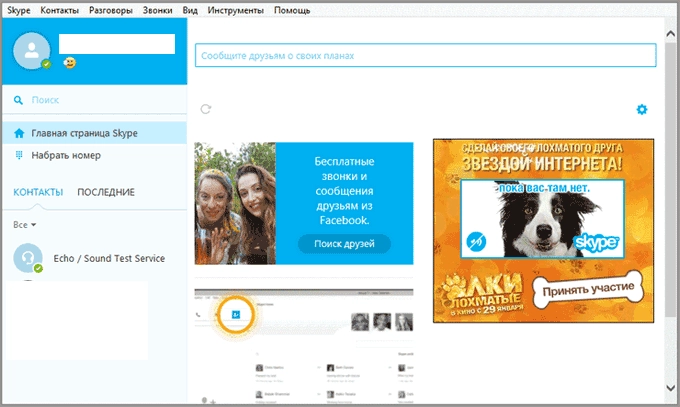
Task: Open the Помощь menu
Action: point(292,10)
